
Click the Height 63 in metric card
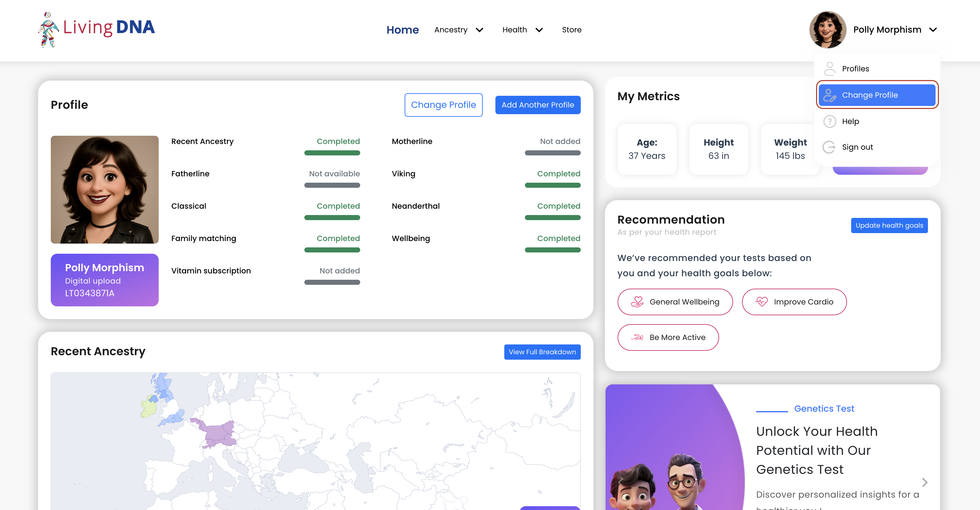pyautogui.click(x=718, y=149)
